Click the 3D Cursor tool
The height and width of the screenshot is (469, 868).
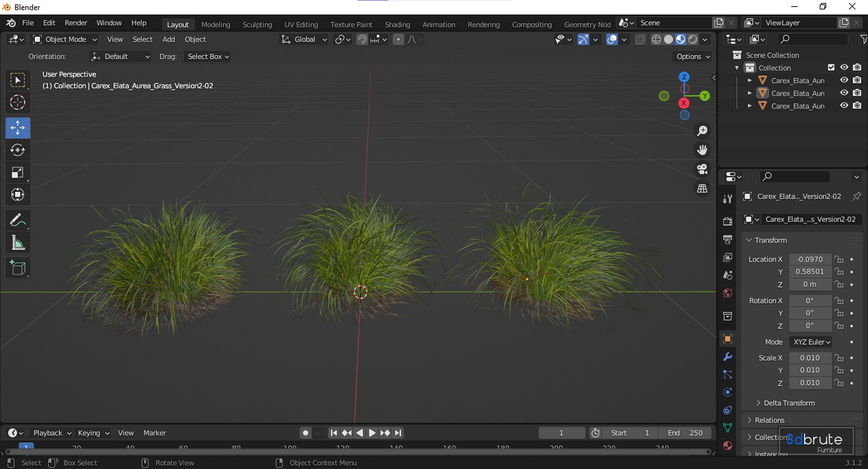(18, 103)
